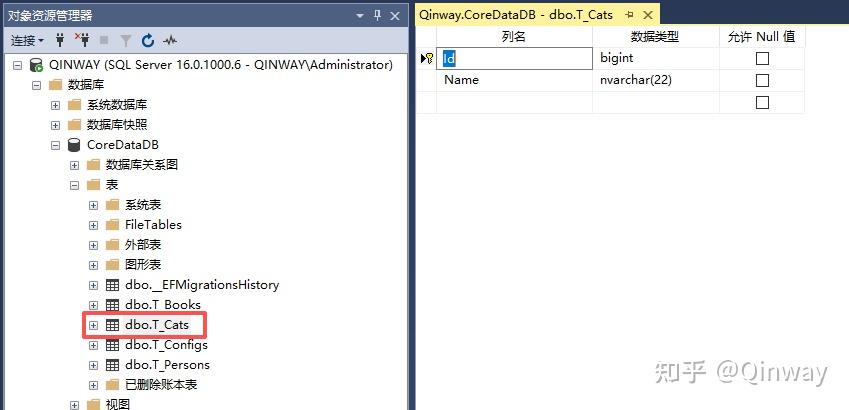
Task: Click the stop square icon in toolbar
Action: (104, 40)
